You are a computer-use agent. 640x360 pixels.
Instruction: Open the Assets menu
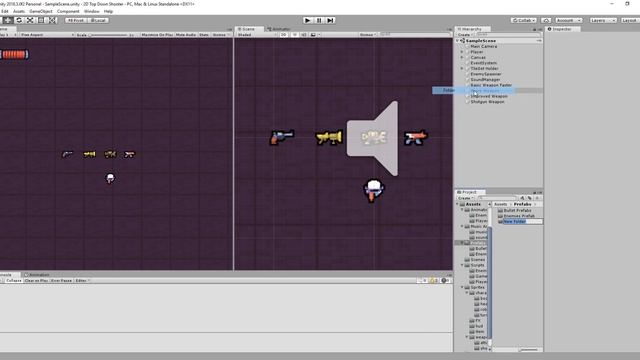point(19,11)
